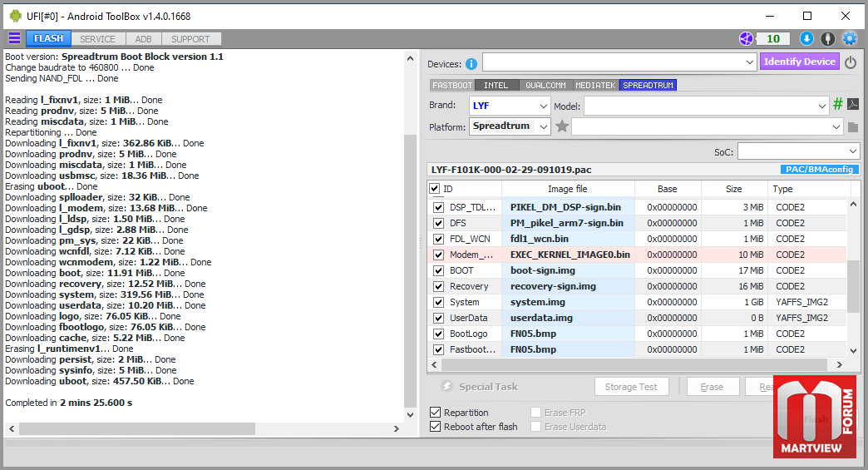This screenshot has height=470, width=868.
Task: Toggle the Repartition checkbox
Action: (435, 413)
